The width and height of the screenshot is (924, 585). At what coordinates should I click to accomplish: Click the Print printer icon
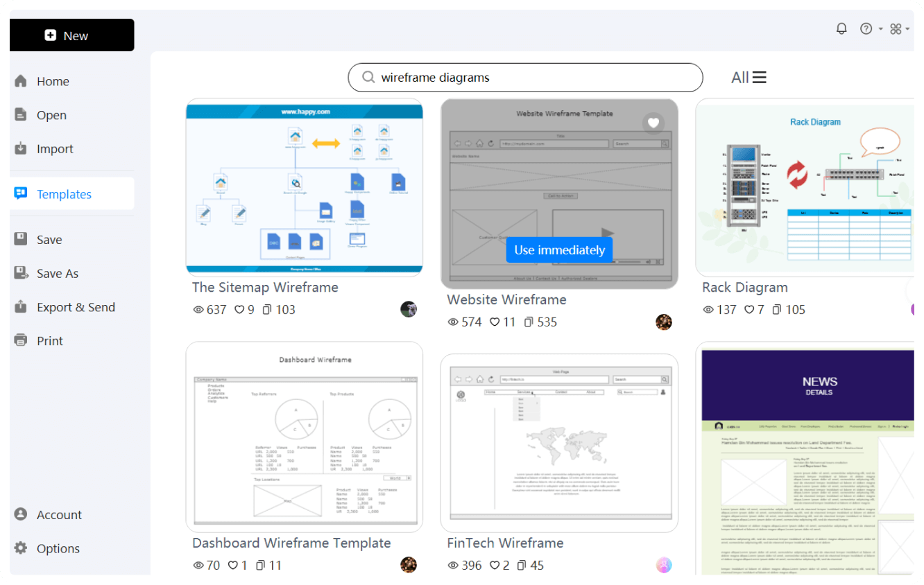coord(21,340)
